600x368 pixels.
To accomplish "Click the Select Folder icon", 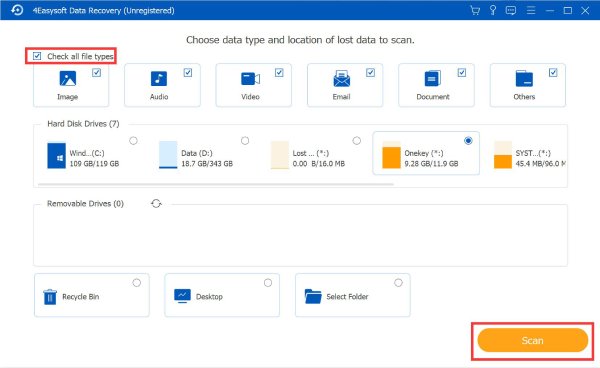I will click(313, 296).
